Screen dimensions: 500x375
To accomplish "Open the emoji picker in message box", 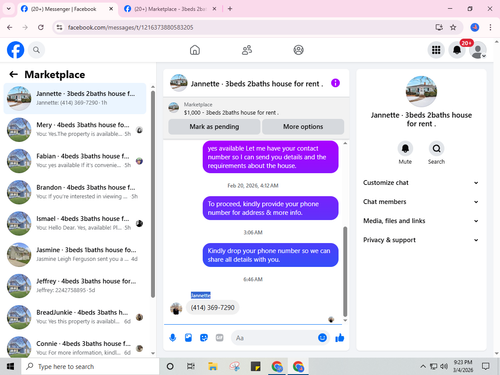I will [322, 338].
